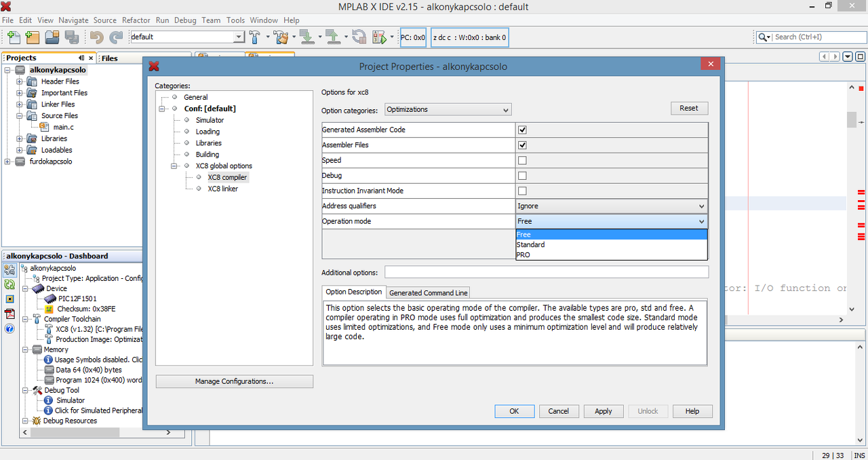Click the Save All toolbar icon
The width and height of the screenshot is (868, 460).
(71, 37)
